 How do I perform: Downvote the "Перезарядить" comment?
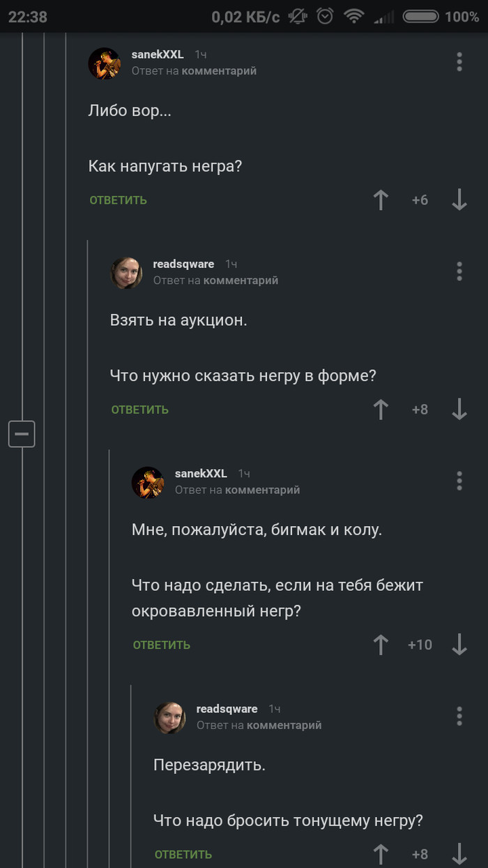[x=459, y=854]
